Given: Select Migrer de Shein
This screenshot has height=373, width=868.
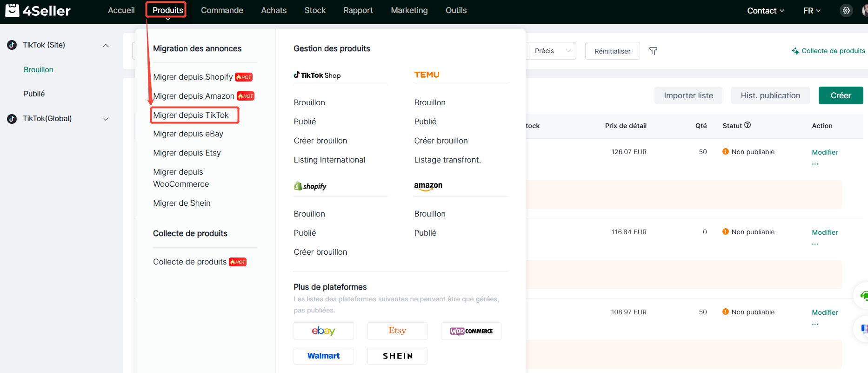Looking at the screenshot, I should (x=182, y=203).
